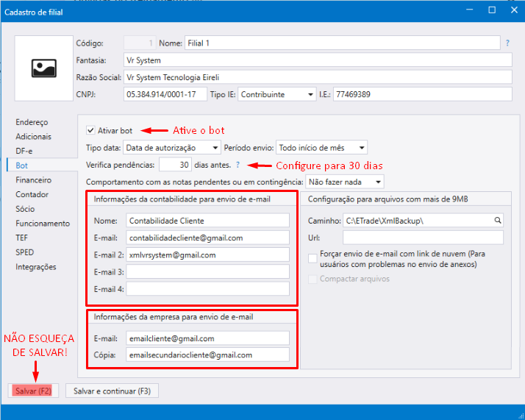Click the Salvar e continuar (F3) button

coord(113,391)
